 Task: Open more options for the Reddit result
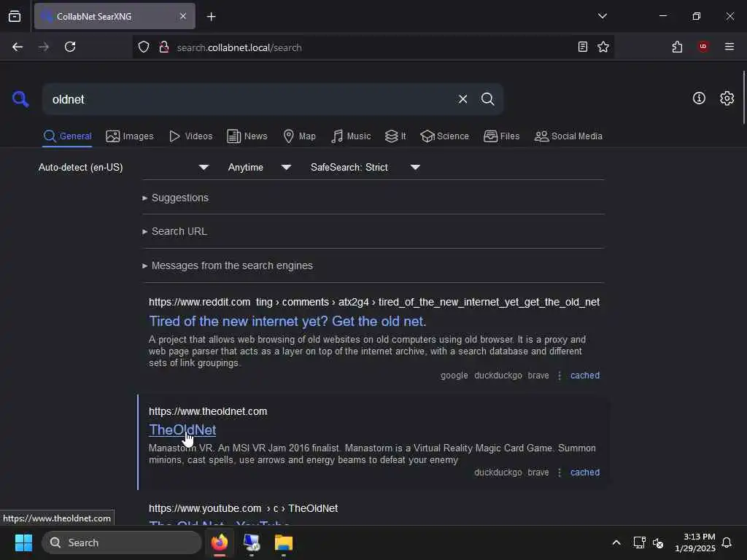pyautogui.click(x=560, y=376)
